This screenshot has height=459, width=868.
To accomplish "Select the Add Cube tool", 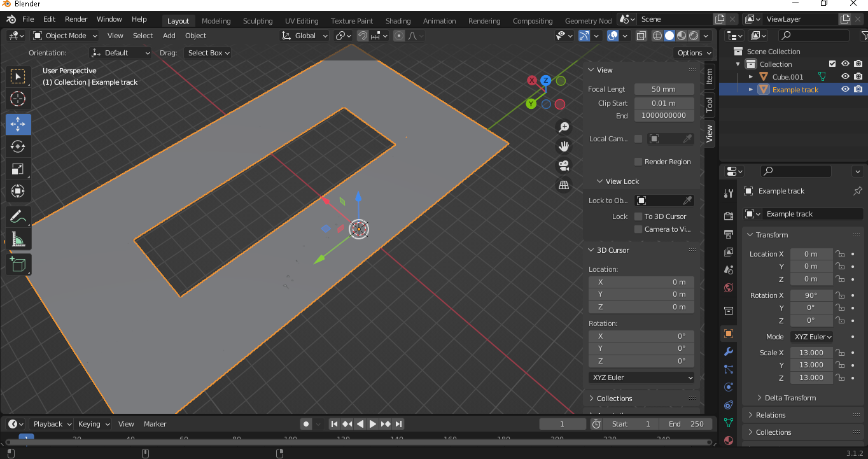I will [x=18, y=265].
